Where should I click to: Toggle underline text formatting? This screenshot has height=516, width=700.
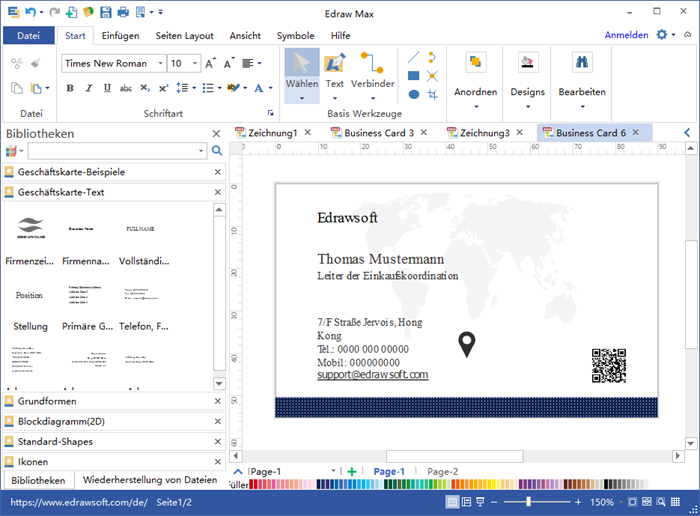pyautogui.click(x=106, y=88)
